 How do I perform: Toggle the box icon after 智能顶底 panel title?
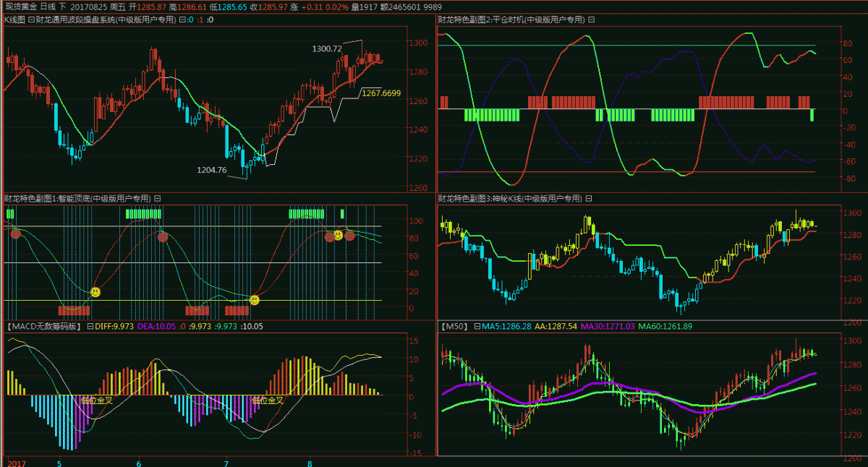(x=158, y=198)
